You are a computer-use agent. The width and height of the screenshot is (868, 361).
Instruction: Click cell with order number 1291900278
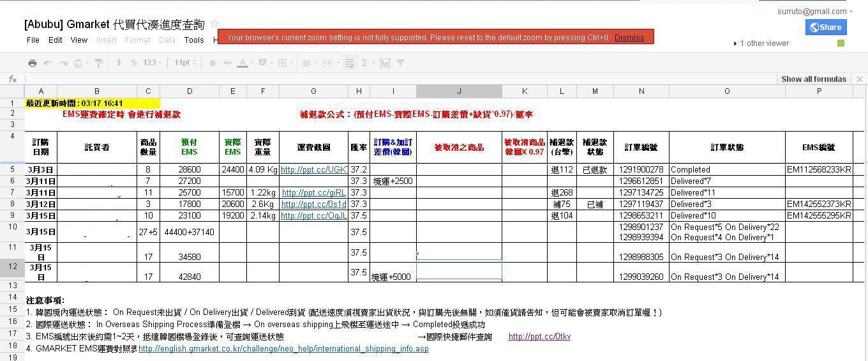pyautogui.click(x=641, y=169)
